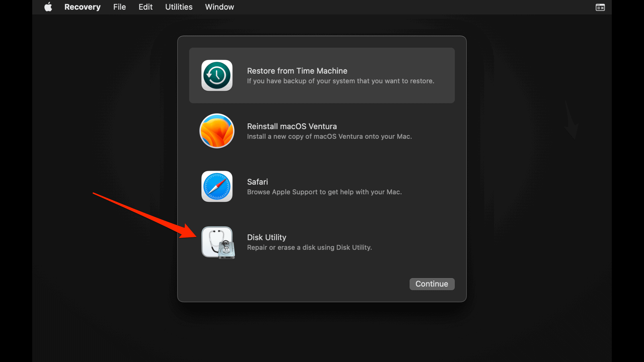Click the Safari compass icon
The image size is (644, 362).
coord(217,186)
